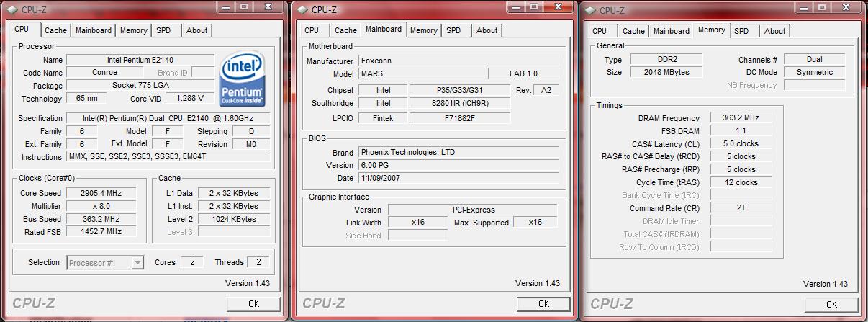The width and height of the screenshot is (868, 322).
Task: Click the Instructions field MMX, SSE, SSE2
Action: (x=168, y=157)
